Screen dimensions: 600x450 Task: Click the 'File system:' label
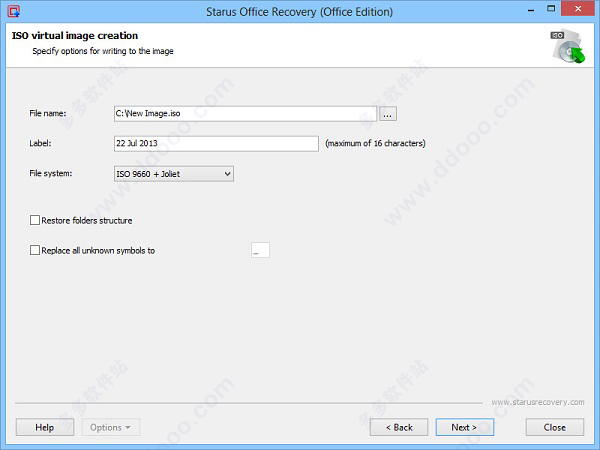pyautogui.click(x=51, y=173)
